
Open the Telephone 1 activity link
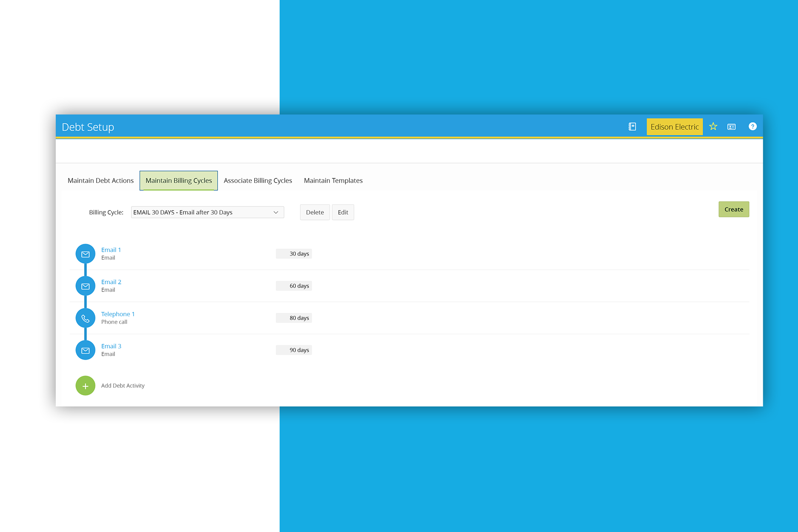point(118,314)
